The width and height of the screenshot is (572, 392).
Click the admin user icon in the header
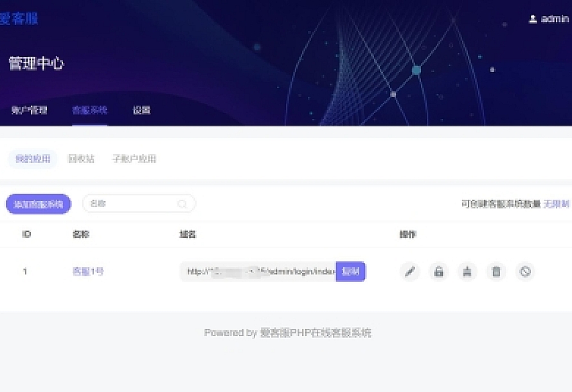[533, 19]
